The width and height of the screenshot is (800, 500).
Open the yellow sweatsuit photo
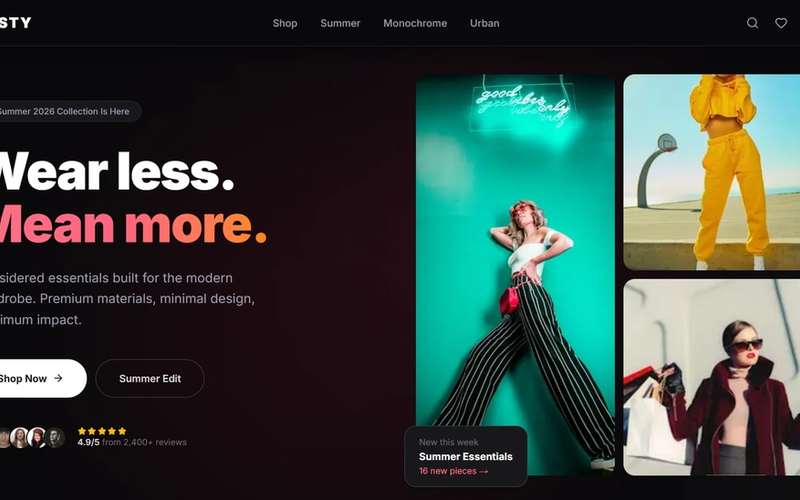(712, 172)
